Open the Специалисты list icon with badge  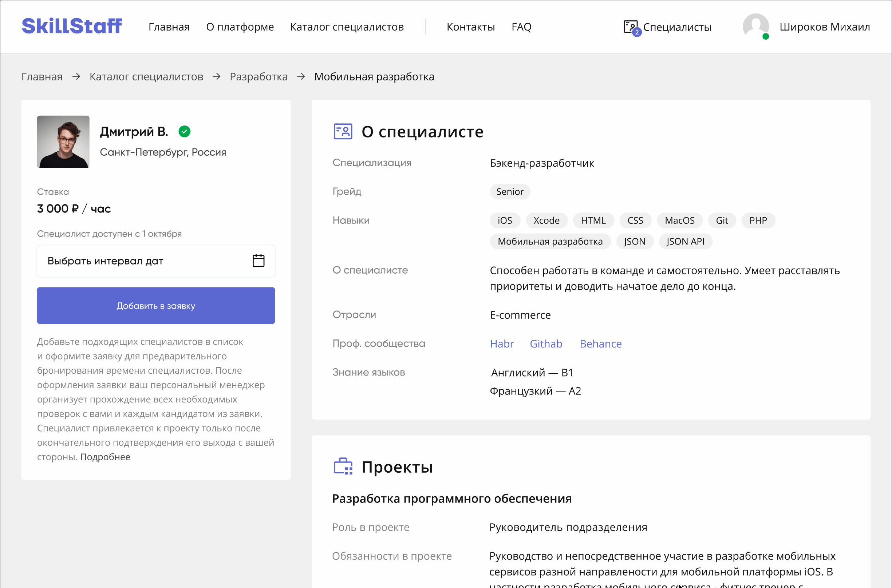pyautogui.click(x=632, y=27)
